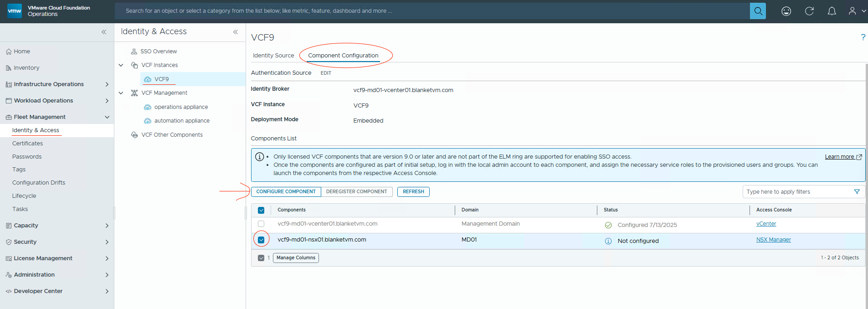Click the Configured status check icon
Image resolution: width=868 pixels, height=309 pixels.
(x=608, y=225)
